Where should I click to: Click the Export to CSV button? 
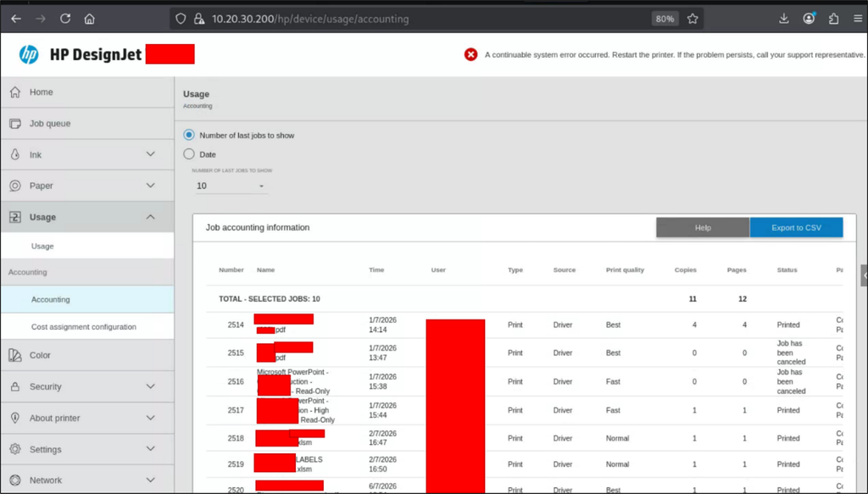pyautogui.click(x=796, y=227)
